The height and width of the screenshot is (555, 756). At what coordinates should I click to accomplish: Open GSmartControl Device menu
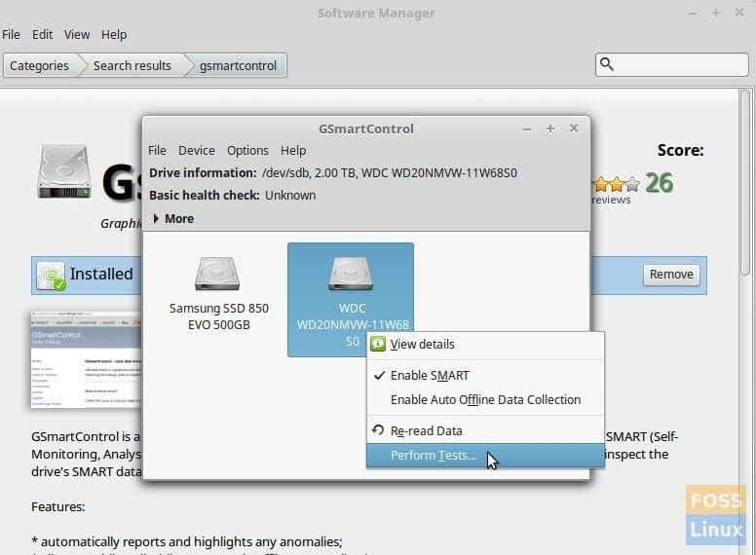(x=197, y=151)
